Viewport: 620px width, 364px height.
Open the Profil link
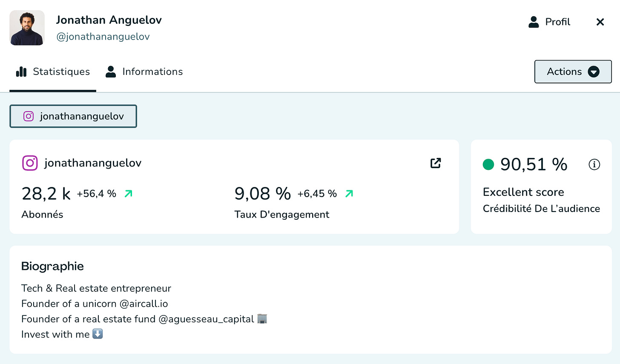[549, 22]
